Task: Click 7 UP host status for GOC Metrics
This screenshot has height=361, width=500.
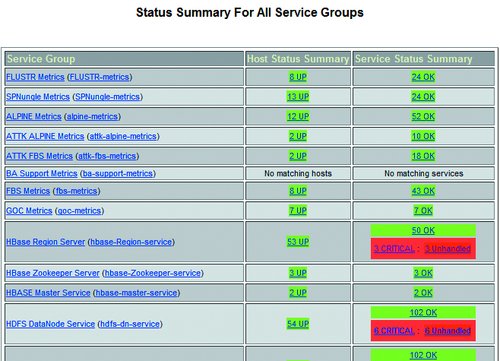Action: click(x=298, y=211)
